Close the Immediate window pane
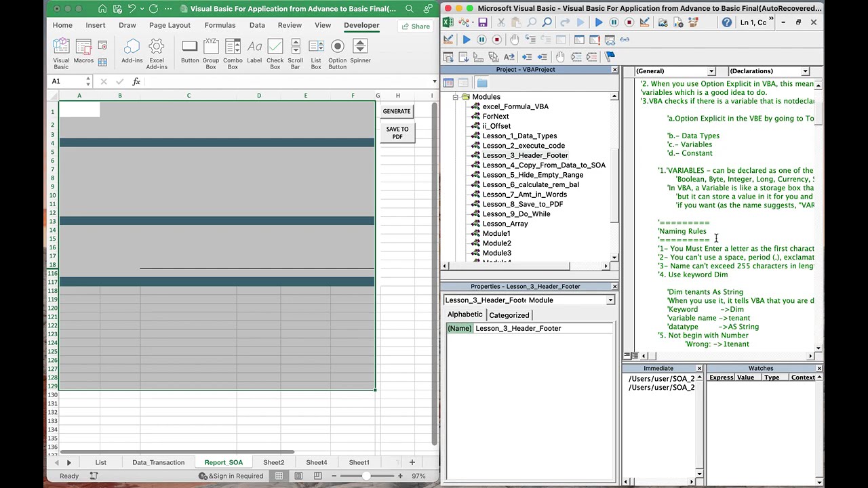Viewport: 868px width, 488px height. (x=699, y=369)
